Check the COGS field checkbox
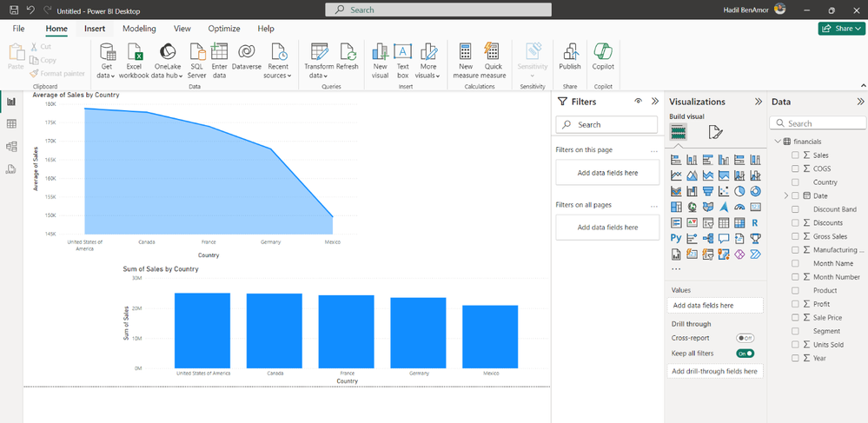 tap(795, 169)
